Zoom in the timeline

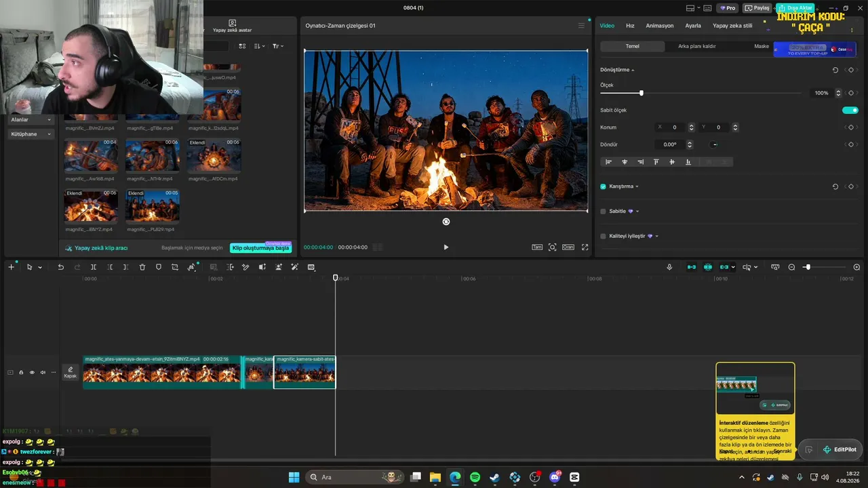coord(856,267)
